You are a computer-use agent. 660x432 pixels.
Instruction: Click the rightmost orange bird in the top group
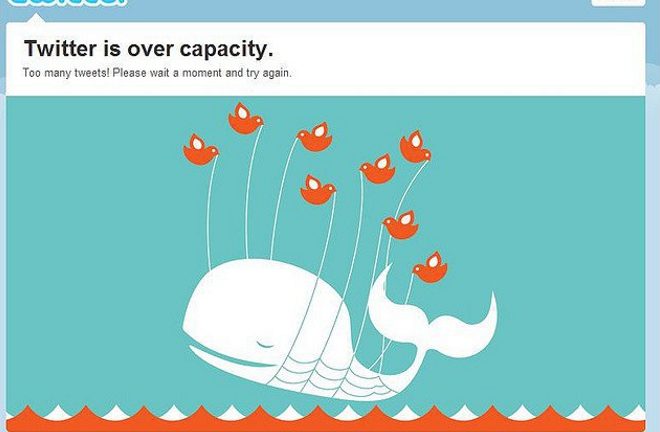tap(415, 147)
